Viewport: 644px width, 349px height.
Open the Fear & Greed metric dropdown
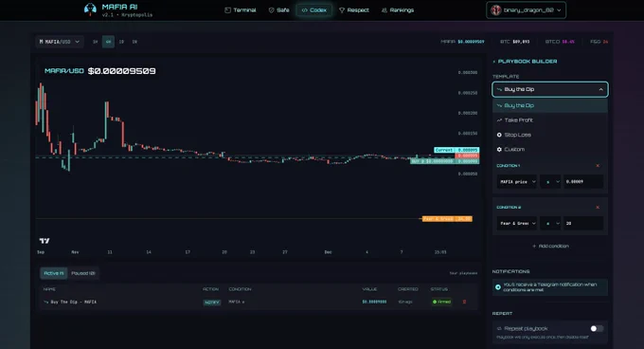pos(517,223)
